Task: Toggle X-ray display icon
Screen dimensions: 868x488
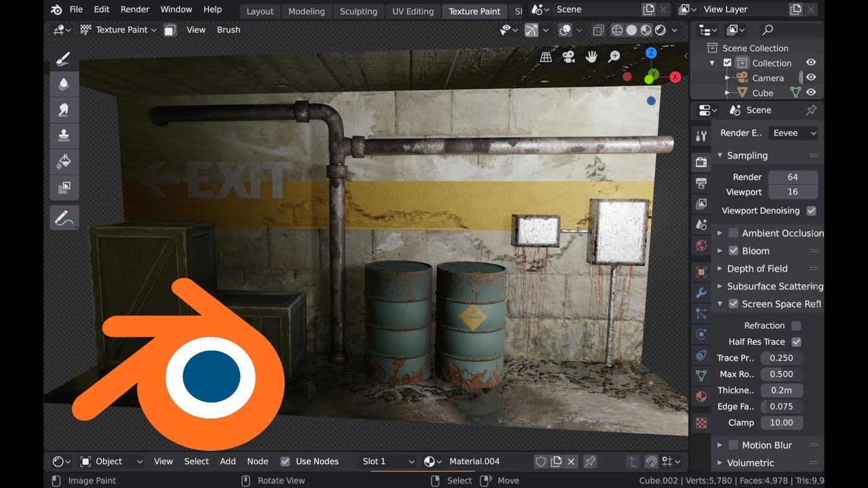Action: point(597,30)
